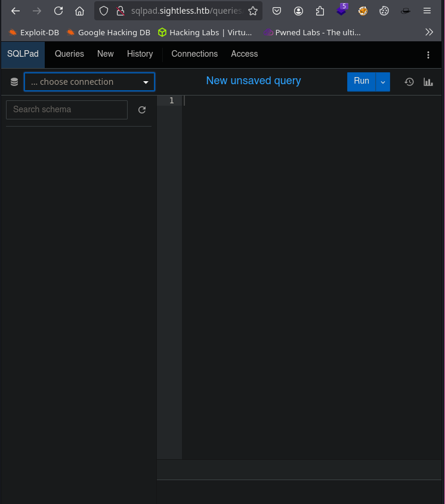
Task: Click the SQLPad logo tab
Action: click(23, 54)
